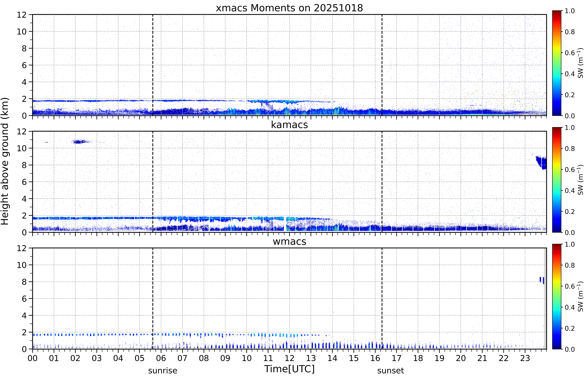The height and width of the screenshot is (379, 588).
Task: Click hour label "06" on the time axis
Action: coord(161,358)
